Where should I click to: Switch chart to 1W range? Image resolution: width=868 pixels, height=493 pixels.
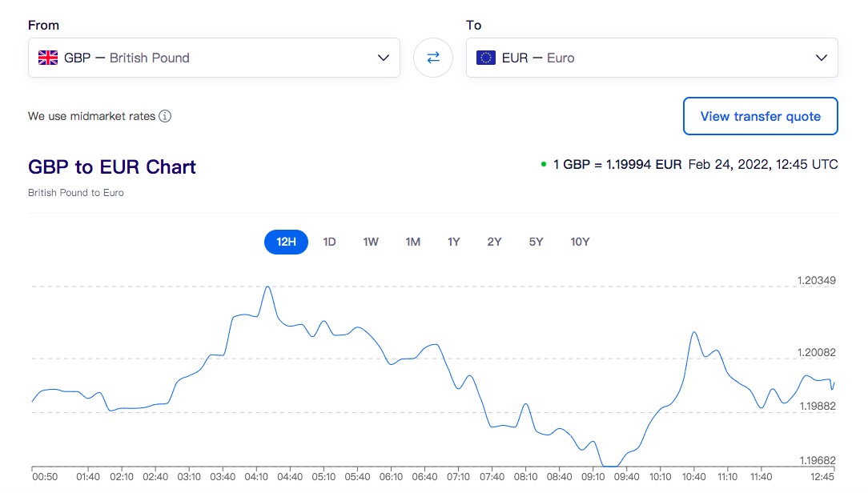pyautogui.click(x=371, y=242)
